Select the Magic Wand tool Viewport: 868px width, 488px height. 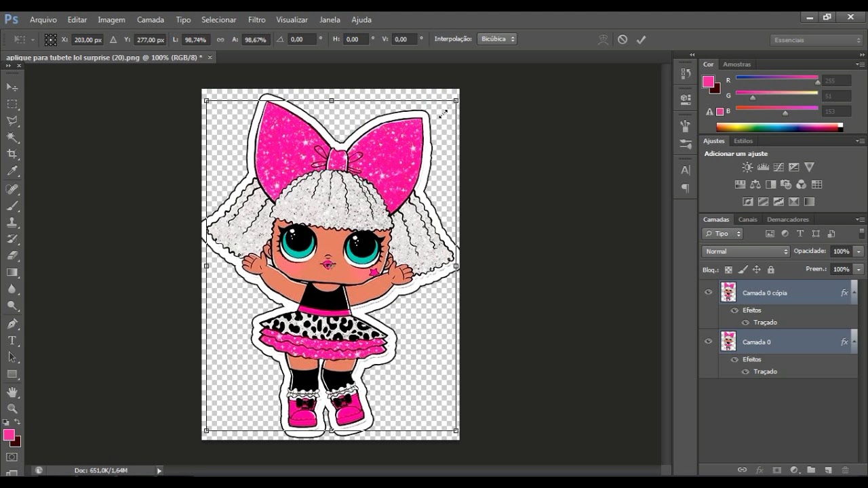(12, 138)
